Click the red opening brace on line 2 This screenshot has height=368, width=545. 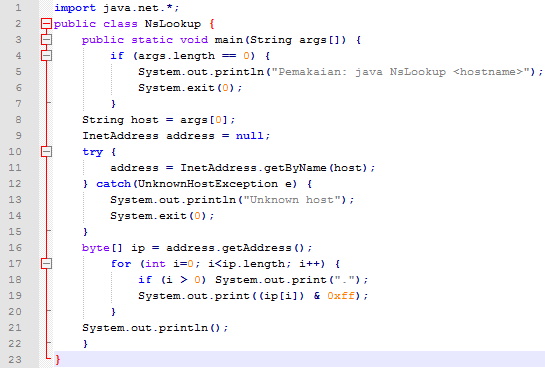coord(212,24)
